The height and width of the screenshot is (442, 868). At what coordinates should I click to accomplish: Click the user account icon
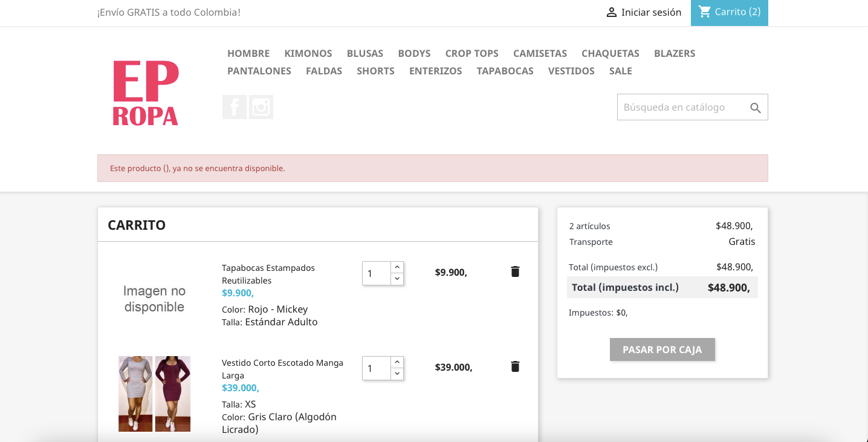[612, 12]
